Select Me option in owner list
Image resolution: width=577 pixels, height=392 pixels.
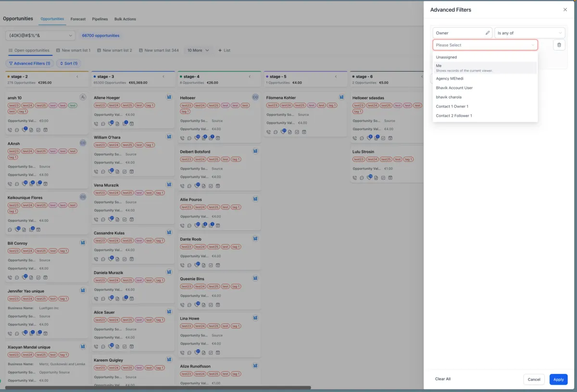485,68
